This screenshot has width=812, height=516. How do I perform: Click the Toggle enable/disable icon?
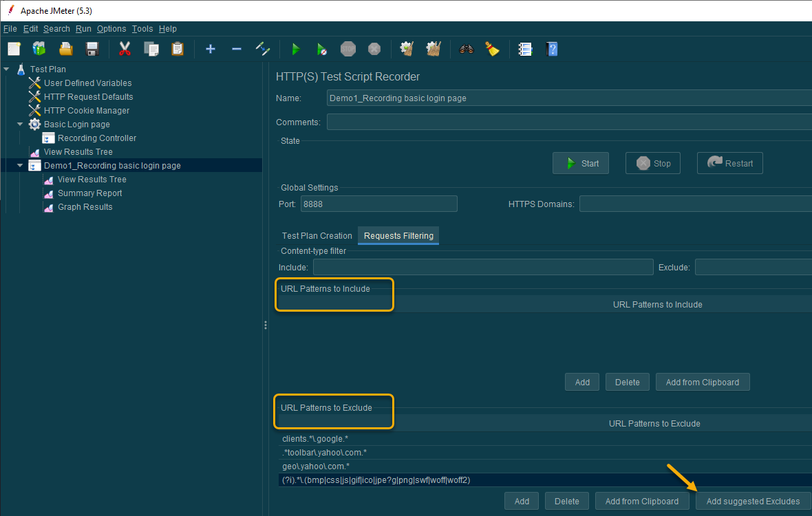click(x=263, y=49)
